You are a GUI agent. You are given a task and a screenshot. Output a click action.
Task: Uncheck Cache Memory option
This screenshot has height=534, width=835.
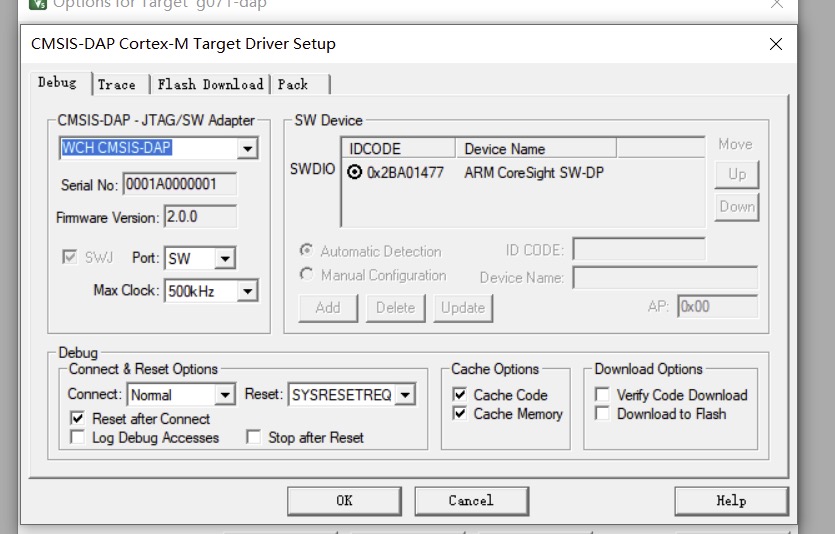[459, 414]
